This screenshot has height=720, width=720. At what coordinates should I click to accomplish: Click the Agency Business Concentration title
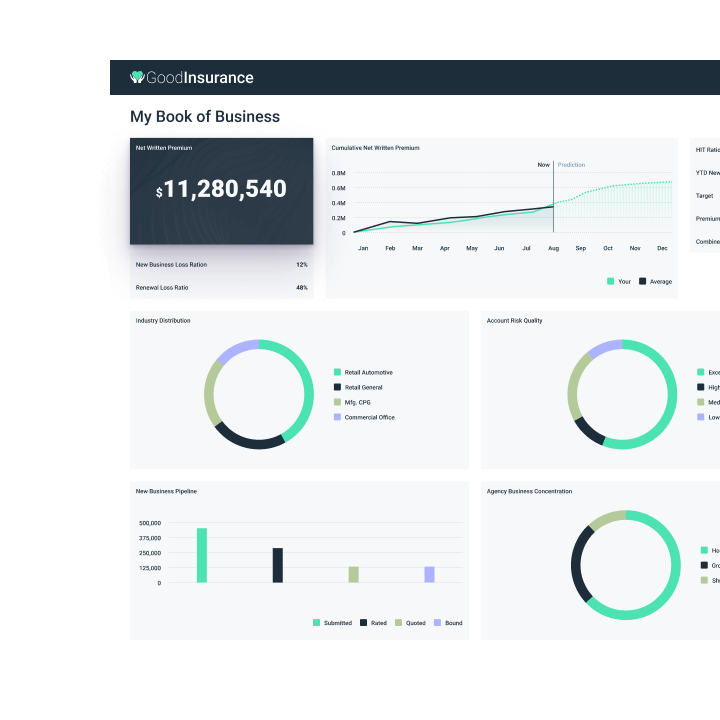tap(529, 491)
